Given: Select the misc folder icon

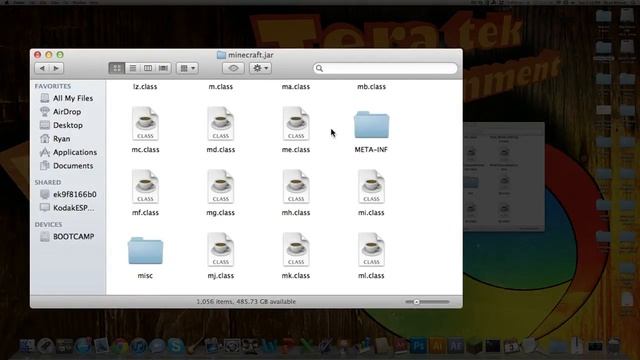Looking at the screenshot, I should (145, 251).
